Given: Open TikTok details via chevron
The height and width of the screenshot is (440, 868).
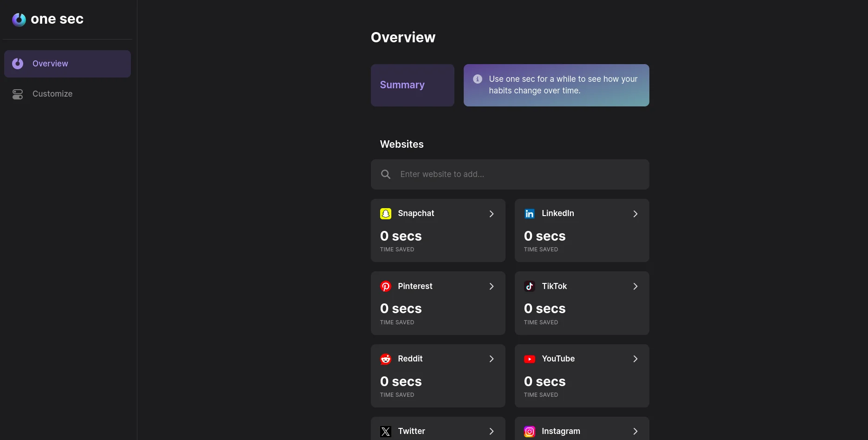Looking at the screenshot, I should click(x=635, y=286).
